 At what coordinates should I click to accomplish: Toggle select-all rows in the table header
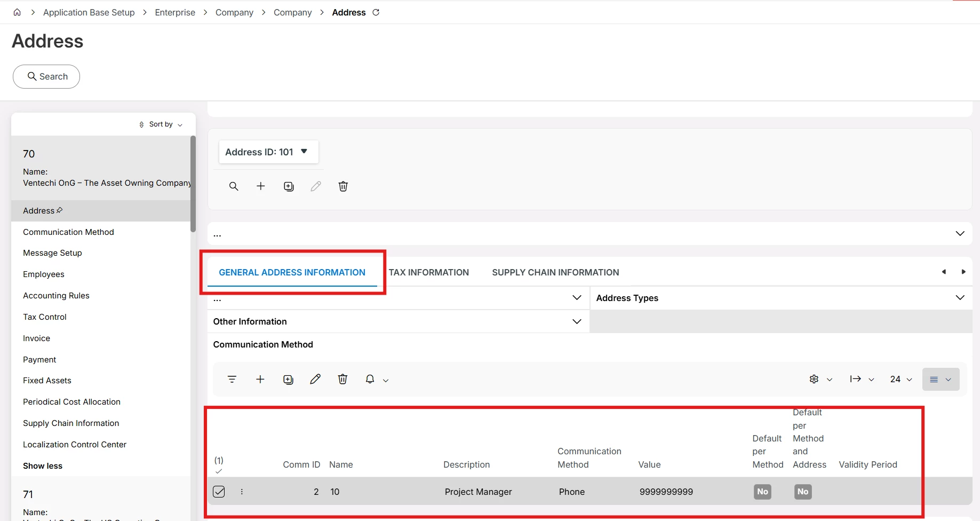coord(219,471)
